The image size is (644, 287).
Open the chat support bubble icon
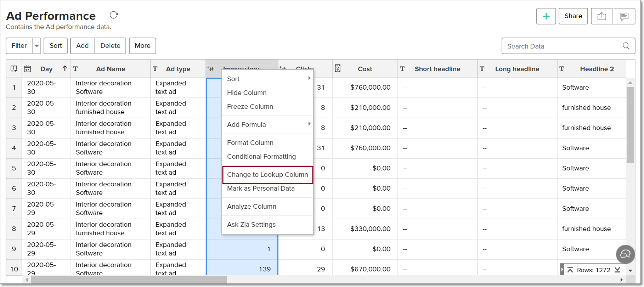(625, 254)
